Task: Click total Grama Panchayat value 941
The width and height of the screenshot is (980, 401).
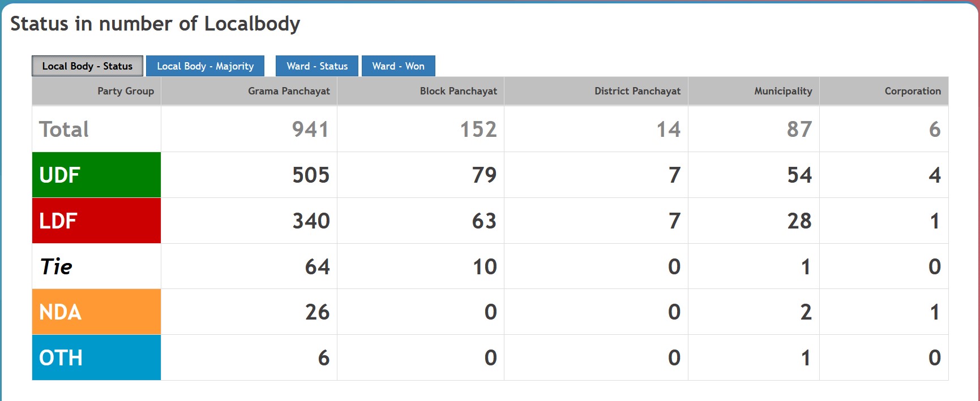Action: (x=310, y=130)
